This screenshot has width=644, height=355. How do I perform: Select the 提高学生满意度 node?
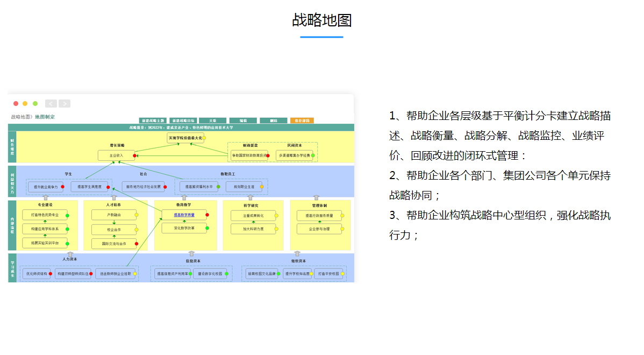(x=90, y=187)
